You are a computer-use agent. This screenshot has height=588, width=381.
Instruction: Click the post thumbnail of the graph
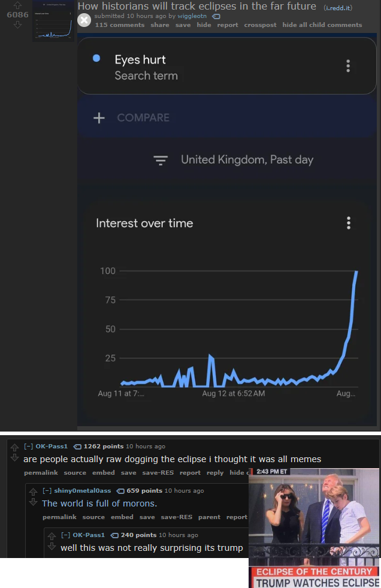53,20
